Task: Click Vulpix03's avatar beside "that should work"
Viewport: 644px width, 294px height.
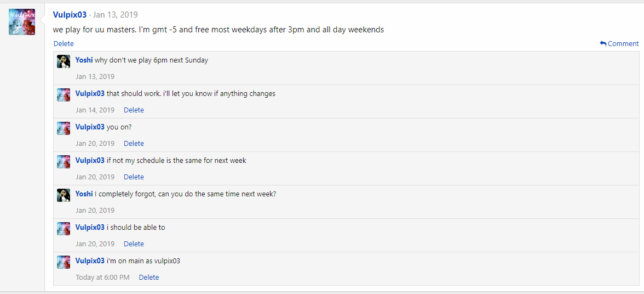Action: tap(64, 95)
